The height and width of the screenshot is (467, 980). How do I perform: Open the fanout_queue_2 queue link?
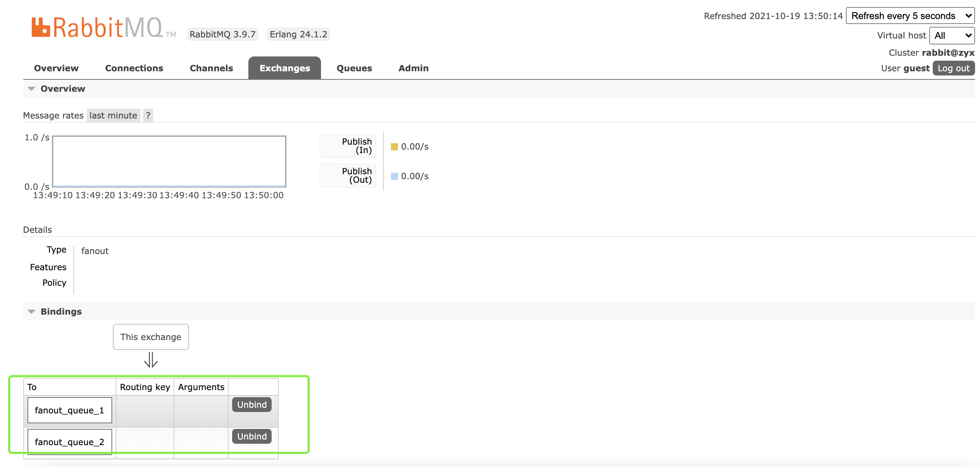click(69, 442)
